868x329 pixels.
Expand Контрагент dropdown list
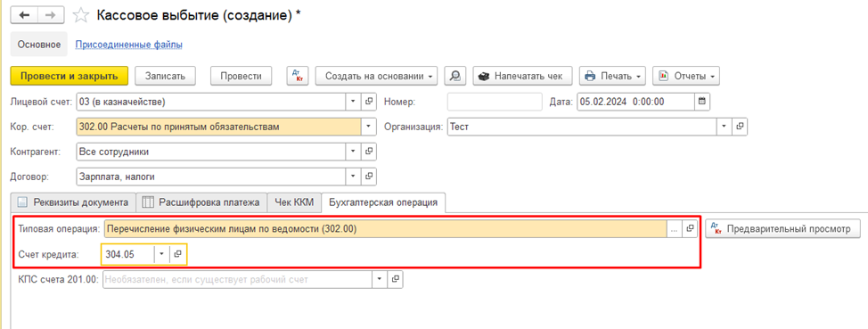tap(354, 152)
